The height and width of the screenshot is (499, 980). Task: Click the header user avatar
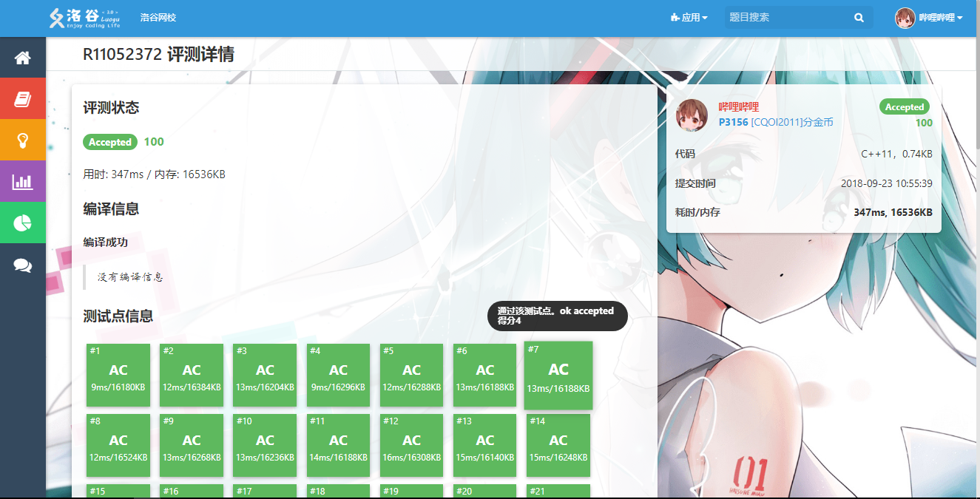[905, 18]
